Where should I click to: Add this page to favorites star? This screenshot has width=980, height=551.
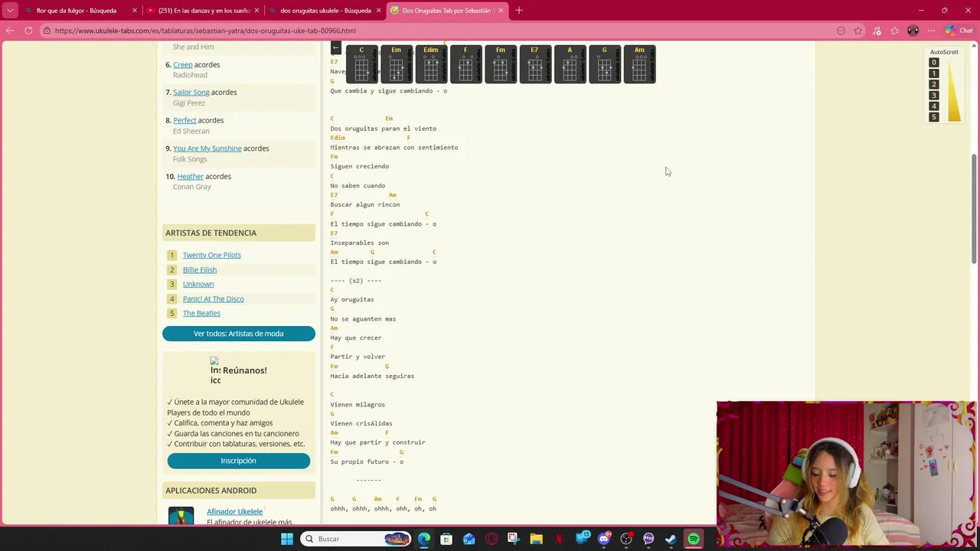point(858,31)
